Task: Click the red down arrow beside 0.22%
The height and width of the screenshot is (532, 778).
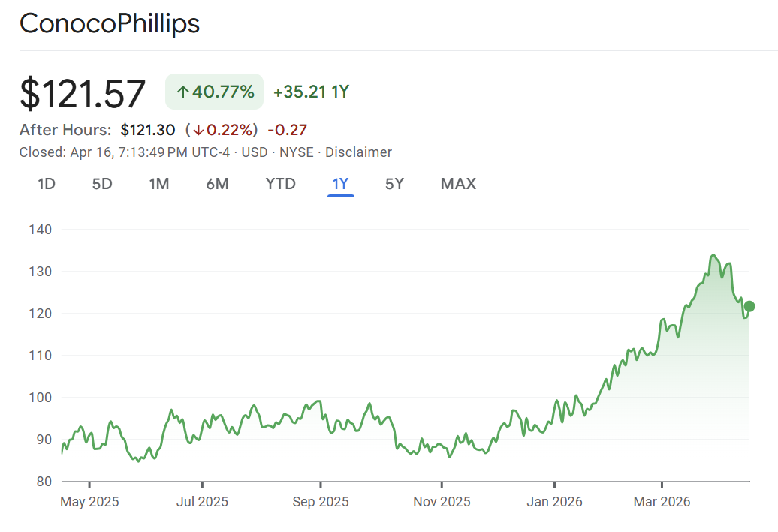Action: pyautogui.click(x=198, y=130)
